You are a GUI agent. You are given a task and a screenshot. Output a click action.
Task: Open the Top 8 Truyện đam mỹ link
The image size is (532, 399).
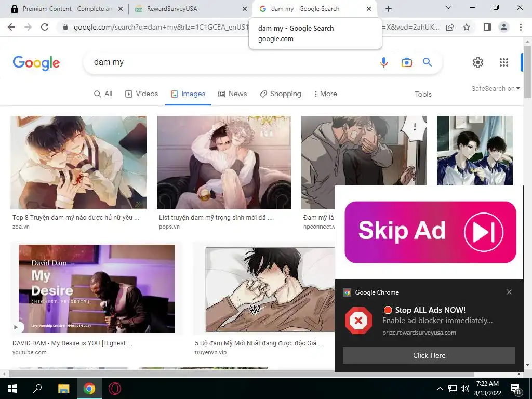click(x=76, y=218)
